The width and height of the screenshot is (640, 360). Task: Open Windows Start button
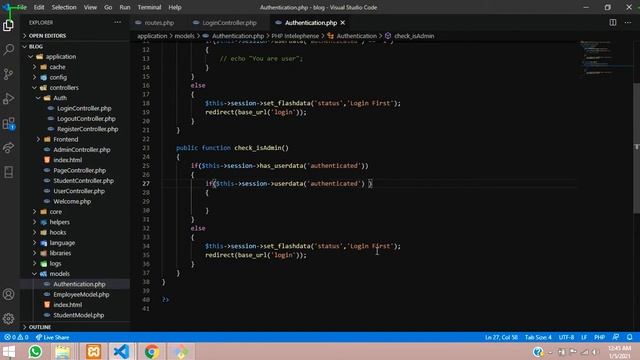pos(9,351)
